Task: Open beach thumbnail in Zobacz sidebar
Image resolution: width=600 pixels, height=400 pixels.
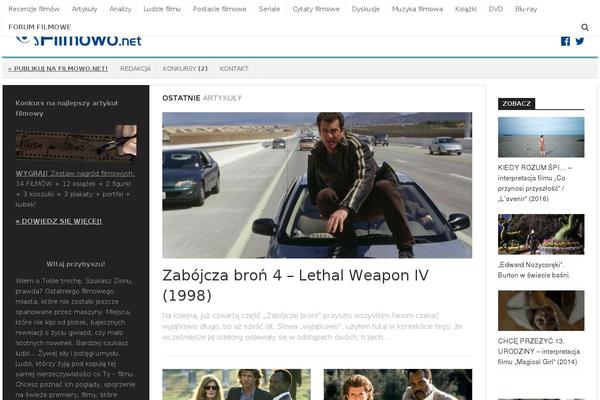Action: pyautogui.click(x=541, y=137)
